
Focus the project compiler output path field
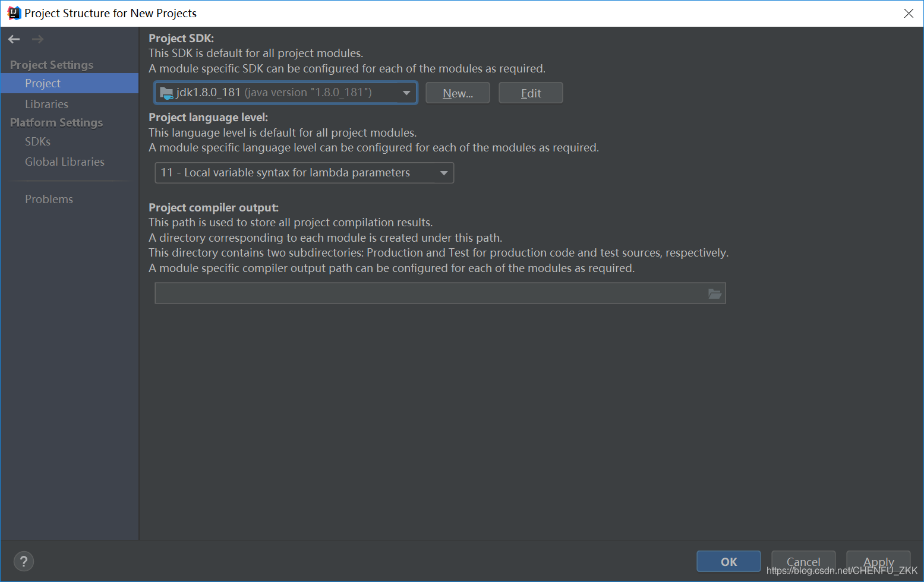pos(440,293)
